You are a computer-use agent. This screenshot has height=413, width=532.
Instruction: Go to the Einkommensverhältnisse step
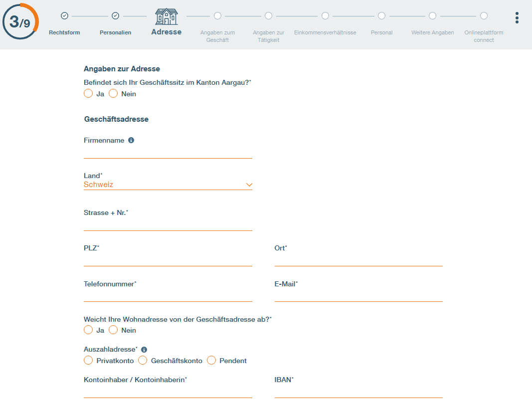point(325,16)
